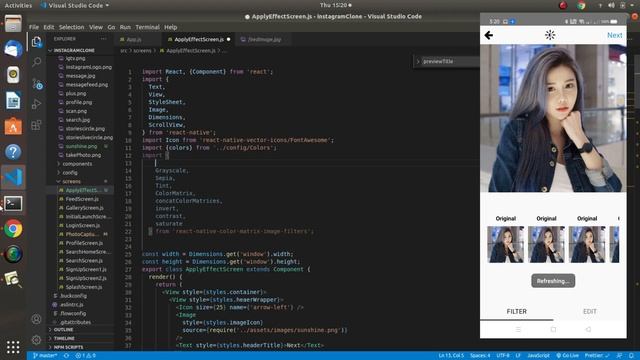Open ProfileScreen.js in the explorer
This screenshot has height=360, width=640.
[x=84, y=243]
